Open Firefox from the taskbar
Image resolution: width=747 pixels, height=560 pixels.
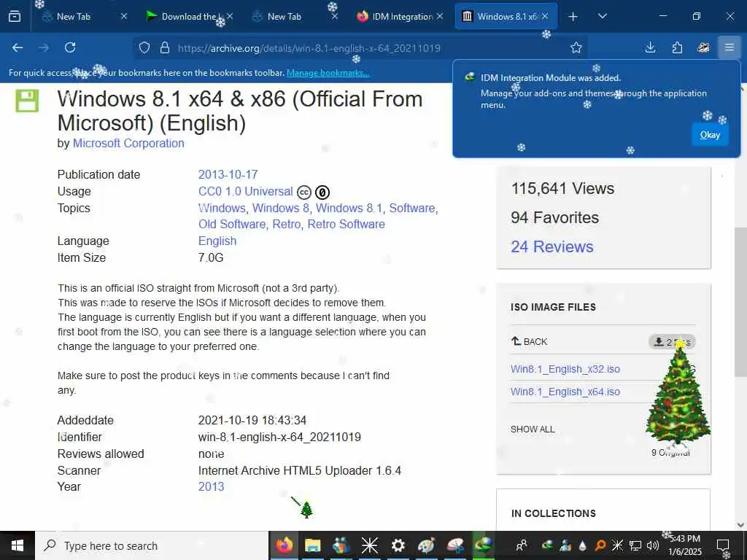click(x=285, y=545)
